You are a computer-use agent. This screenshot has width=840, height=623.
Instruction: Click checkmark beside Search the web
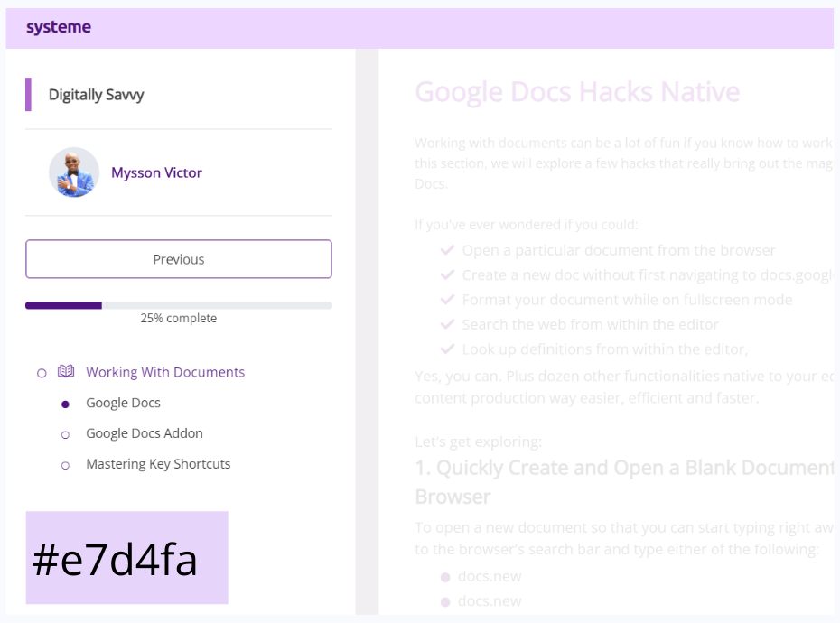[x=447, y=324]
